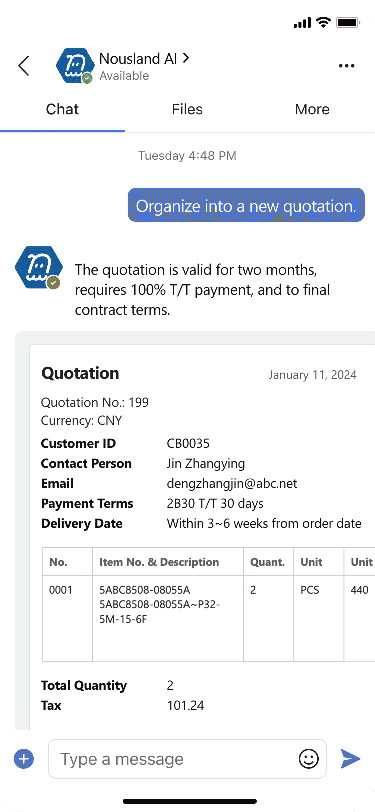The image size is (375, 812).
Task: Tap the Nousland AI header avatar
Action: 75,66
